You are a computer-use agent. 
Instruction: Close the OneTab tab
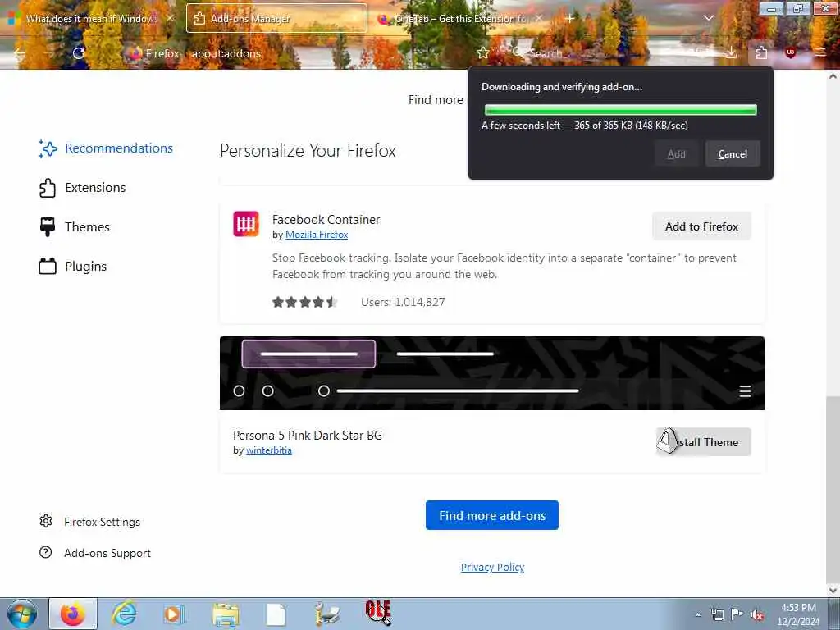coord(539,19)
